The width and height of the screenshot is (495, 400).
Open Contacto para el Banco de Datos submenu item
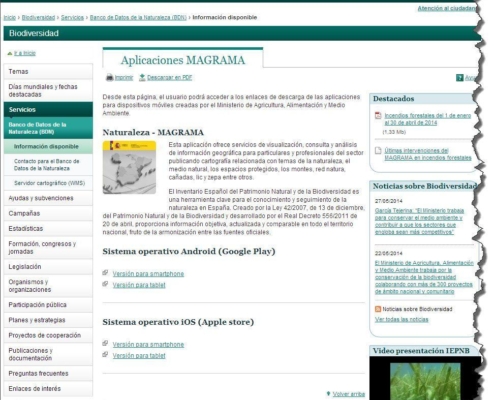click(x=48, y=165)
